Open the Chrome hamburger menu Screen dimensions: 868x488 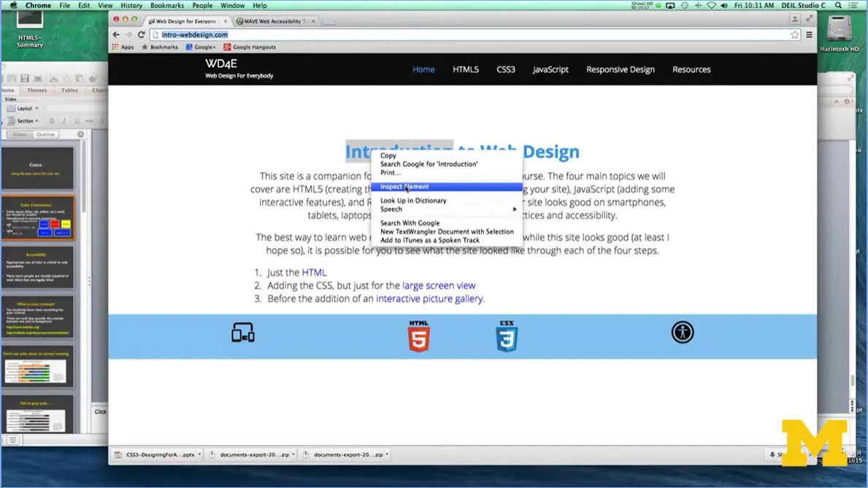809,34
